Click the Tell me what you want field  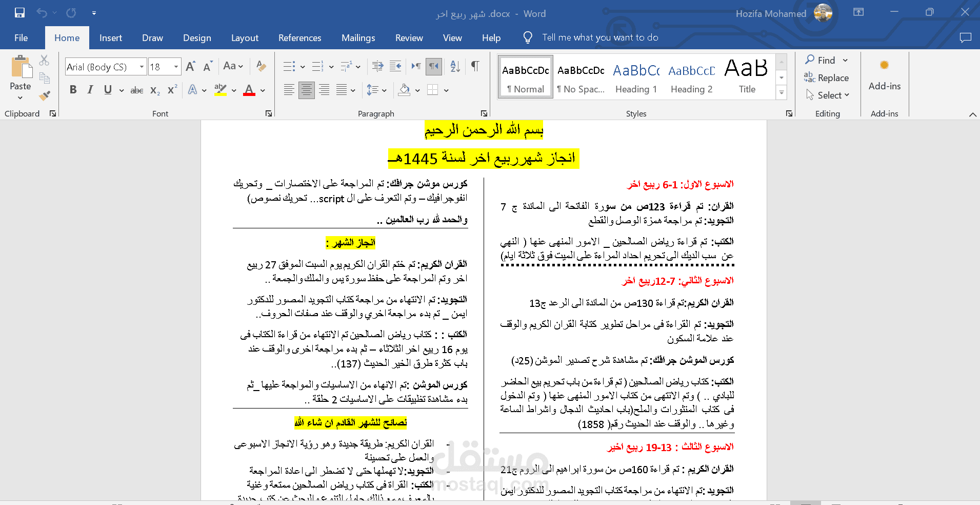599,37
